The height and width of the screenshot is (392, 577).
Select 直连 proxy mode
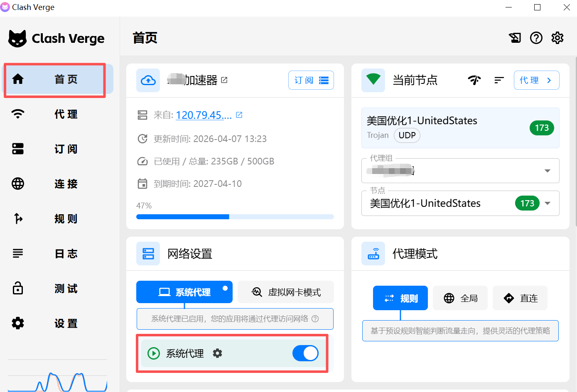click(x=520, y=298)
